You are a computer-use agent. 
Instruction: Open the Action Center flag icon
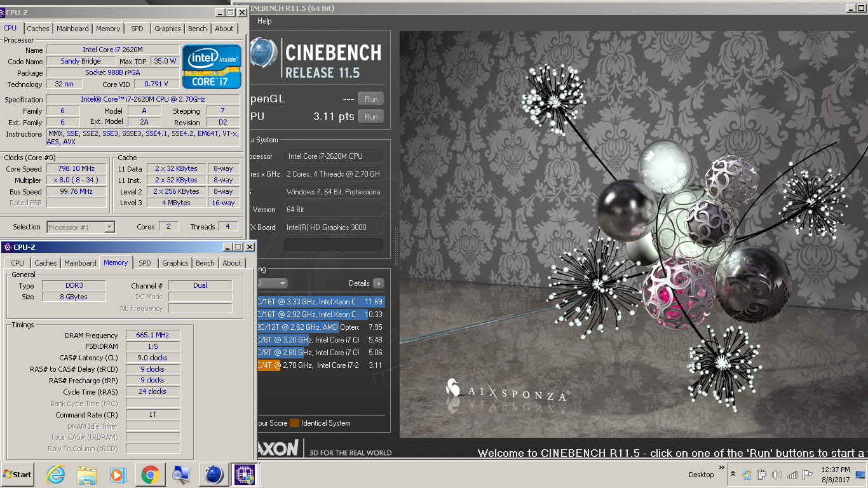808,475
